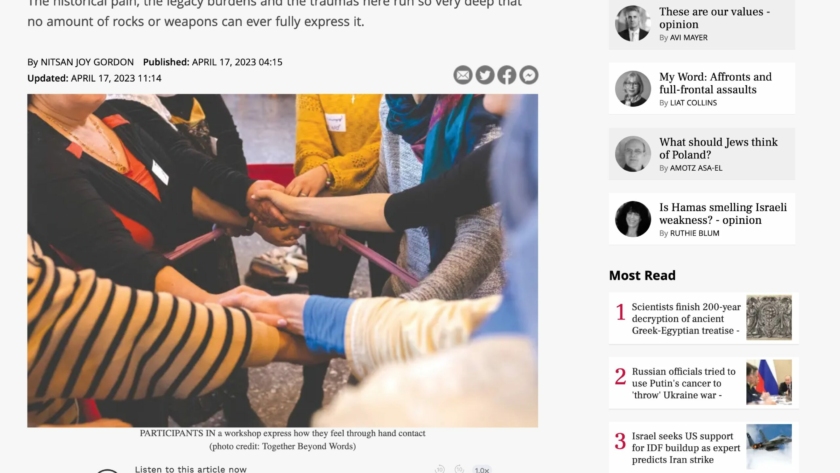Image resolution: width=840 pixels, height=473 pixels.
Task: Skip the audio forward ten seconds
Action: click(459, 469)
